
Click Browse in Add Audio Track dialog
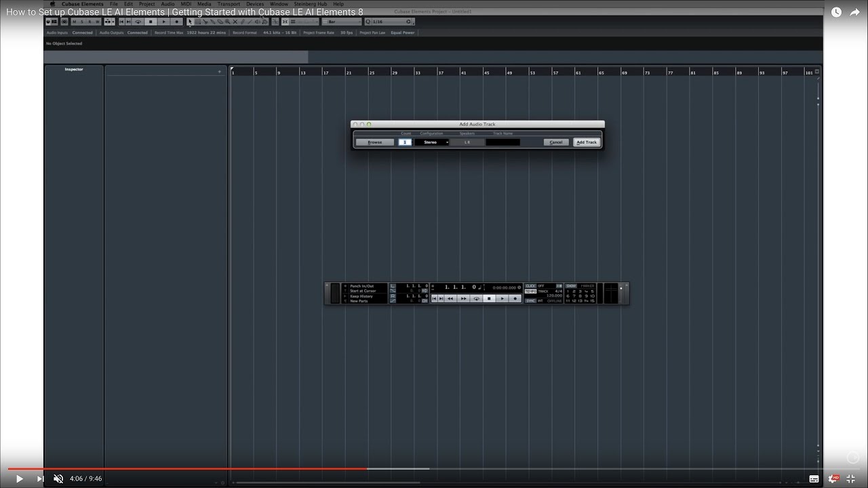(375, 142)
